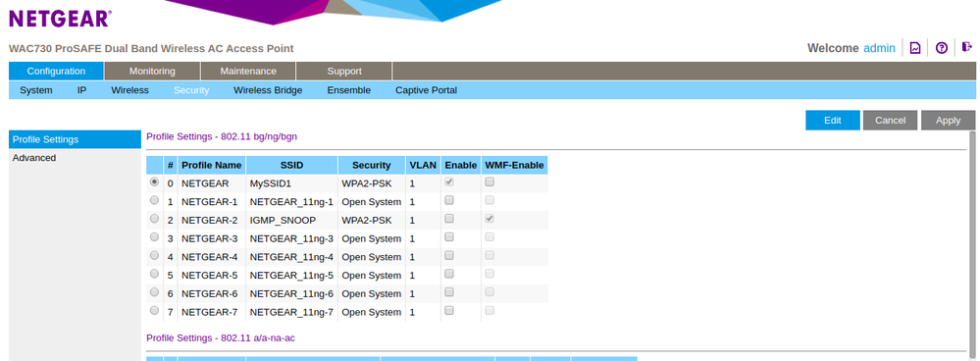Toggle Enable checkbox for NETGEAR-7

[x=448, y=310]
